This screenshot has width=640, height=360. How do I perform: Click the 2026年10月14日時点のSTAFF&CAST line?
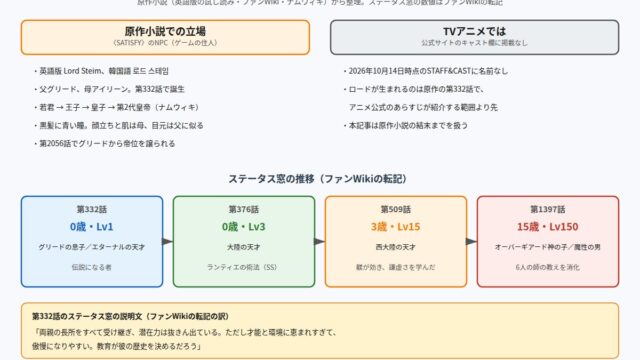coord(426,71)
